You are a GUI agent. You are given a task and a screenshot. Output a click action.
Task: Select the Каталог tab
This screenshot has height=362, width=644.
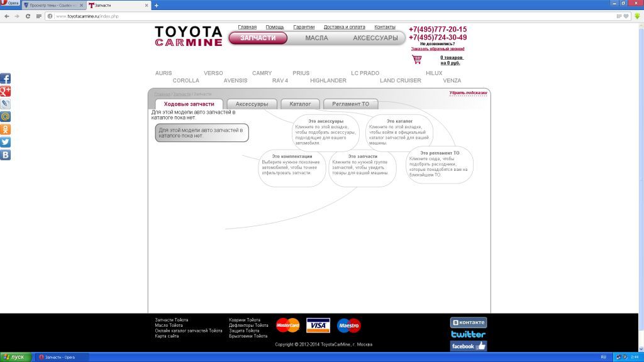[300, 104]
